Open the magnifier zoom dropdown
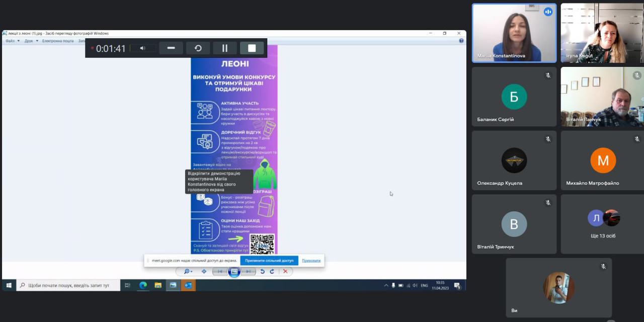This screenshot has width=644, height=322. point(188,271)
